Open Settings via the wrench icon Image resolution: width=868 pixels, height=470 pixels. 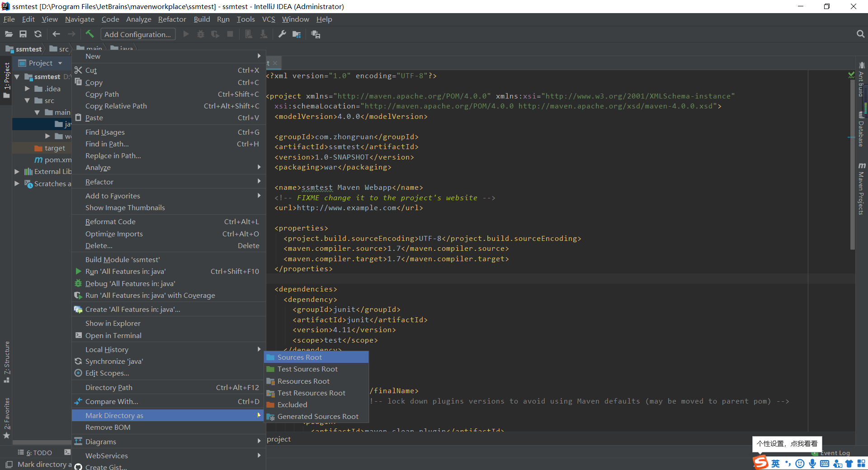(x=282, y=34)
